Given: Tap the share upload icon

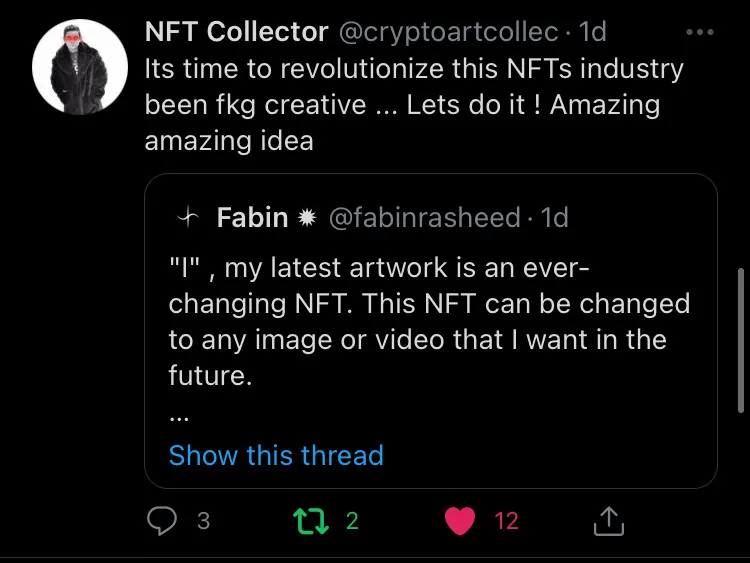Looking at the screenshot, I should [608, 520].
